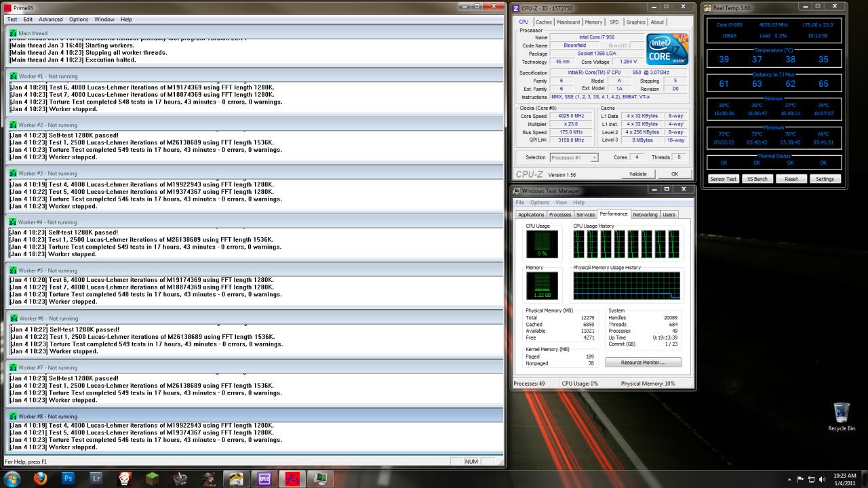Open Photoshop from the taskbar

pyautogui.click(x=68, y=479)
